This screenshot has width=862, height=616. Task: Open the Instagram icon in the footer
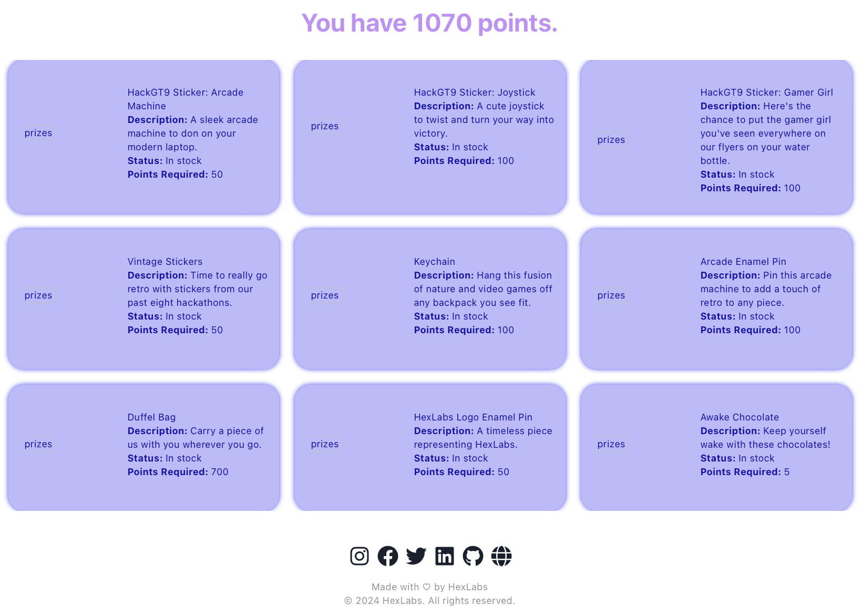(360, 556)
